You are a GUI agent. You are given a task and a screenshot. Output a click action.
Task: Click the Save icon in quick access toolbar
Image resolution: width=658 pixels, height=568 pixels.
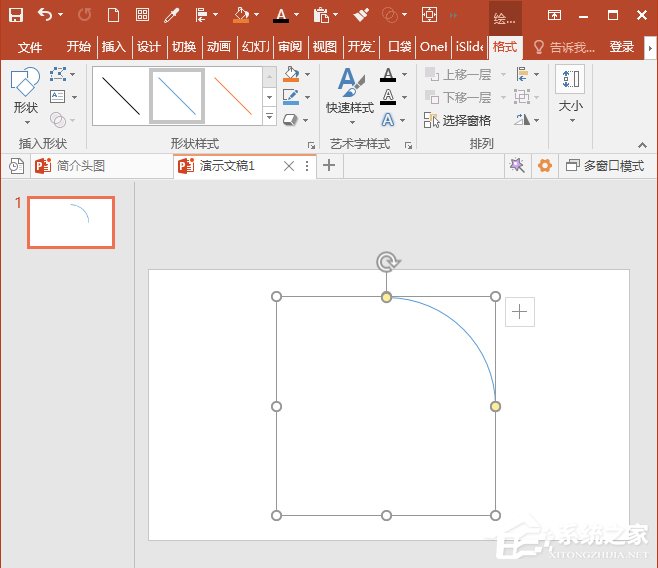tap(16, 15)
